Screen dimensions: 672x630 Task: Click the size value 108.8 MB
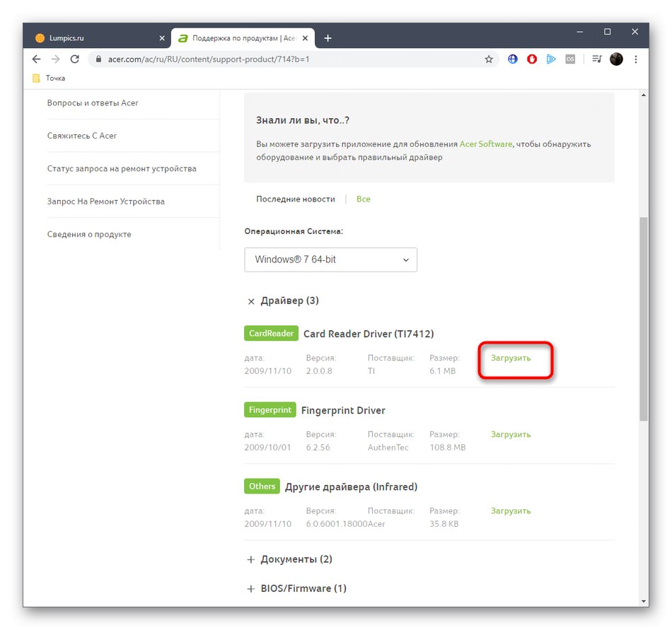pos(448,447)
